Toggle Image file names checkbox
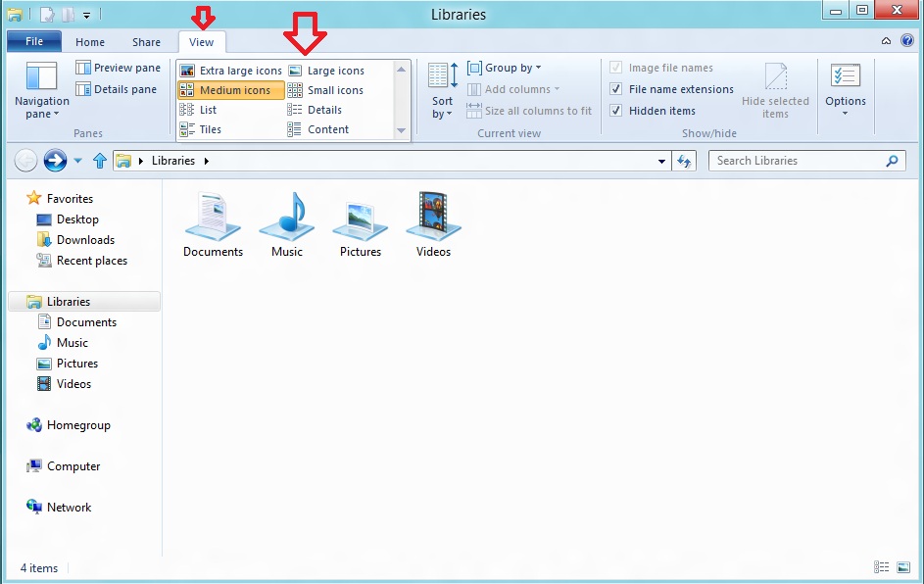 [615, 67]
